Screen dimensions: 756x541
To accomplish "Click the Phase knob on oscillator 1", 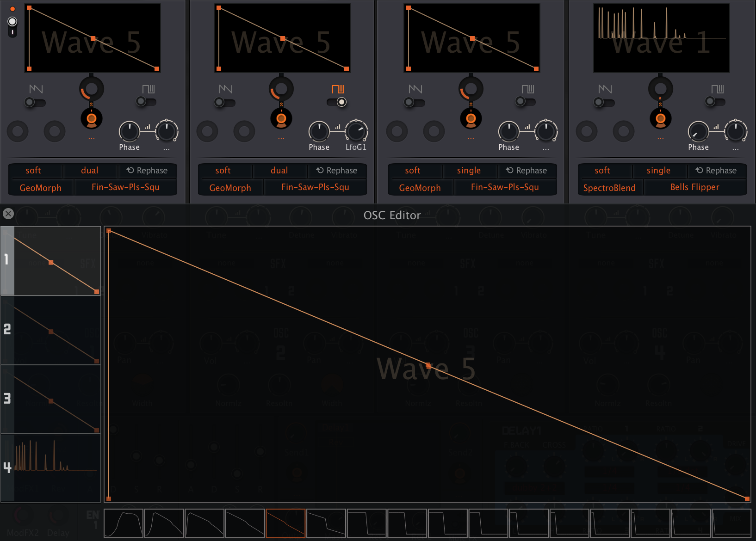I will (130, 132).
